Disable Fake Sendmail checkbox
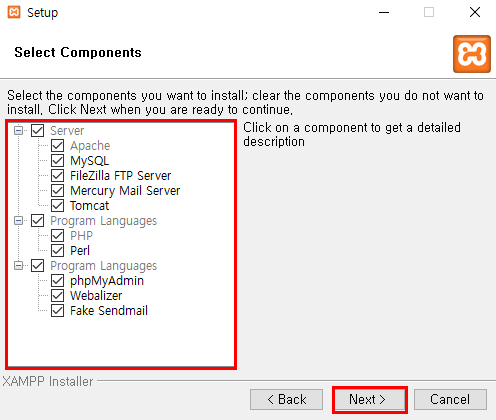Viewport: 496px width, 420px height. 57,310
